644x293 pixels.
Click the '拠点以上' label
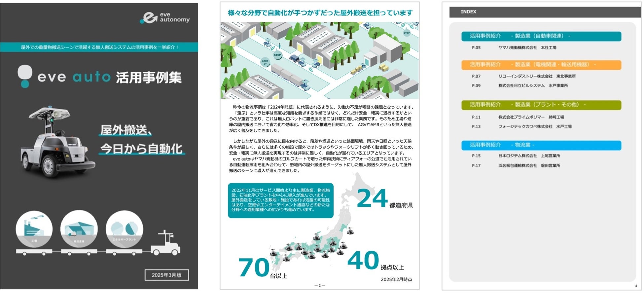pyautogui.click(x=392, y=267)
